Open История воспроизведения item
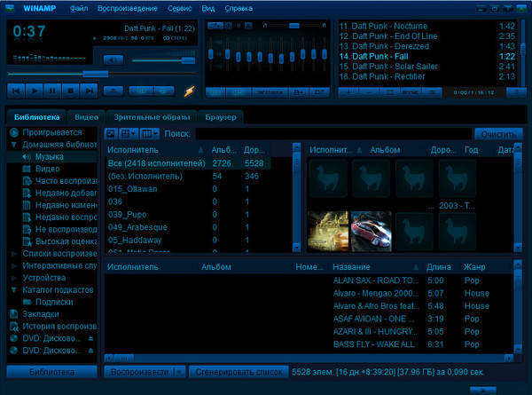Image resolution: width=532 pixels, height=395 pixels. 59,327
